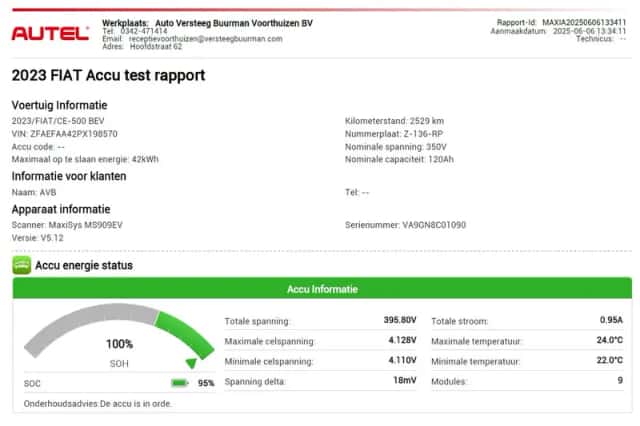Click the customer Tel field
640x426 pixels.
click(x=357, y=192)
